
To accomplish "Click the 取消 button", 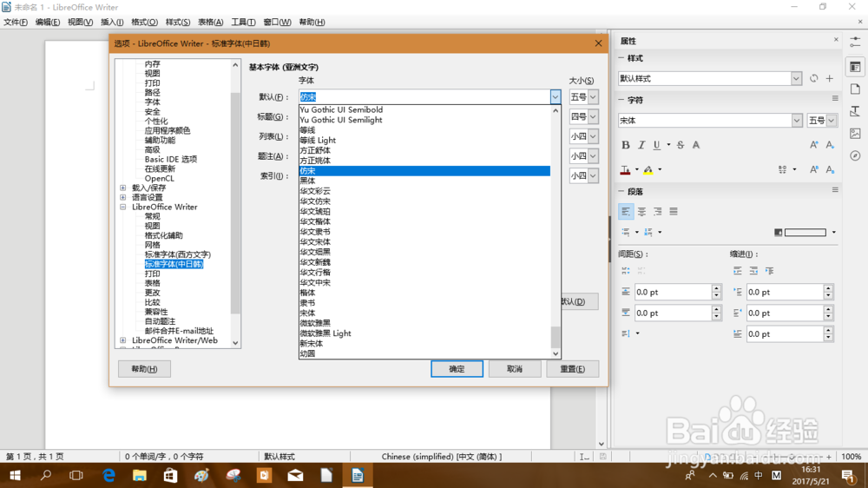I will pyautogui.click(x=515, y=369).
